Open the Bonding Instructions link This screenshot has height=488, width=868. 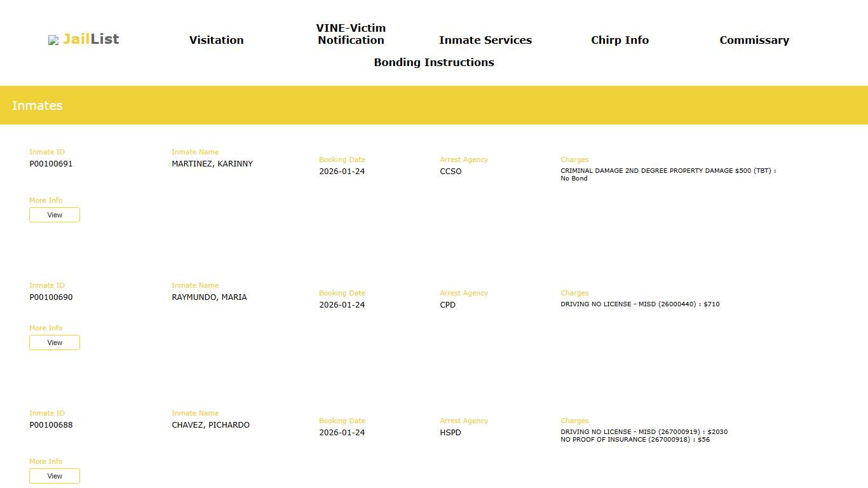pyautogui.click(x=433, y=62)
